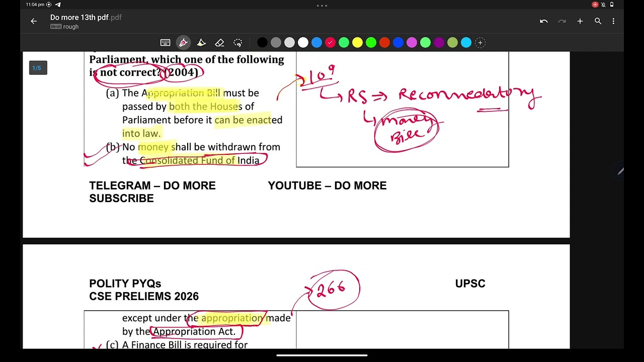
Task: Tap option (c) "A Finance Bill is required"
Action: click(177, 345)
